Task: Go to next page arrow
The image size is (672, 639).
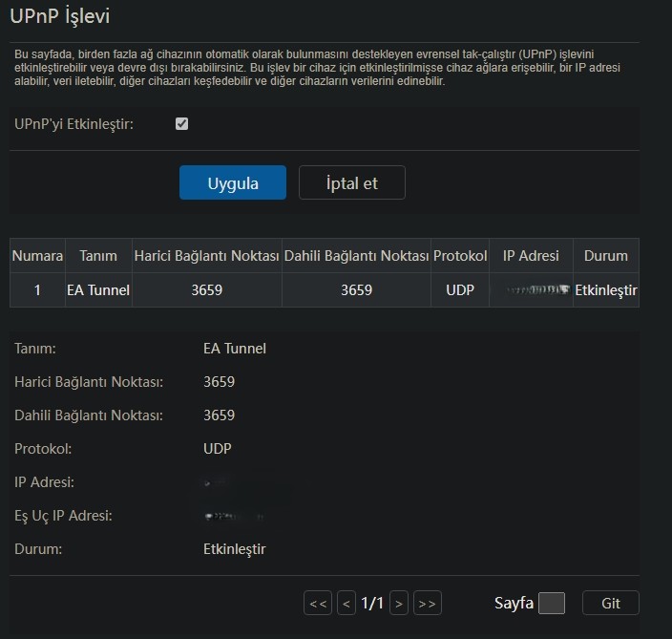Action: [399, 603]
